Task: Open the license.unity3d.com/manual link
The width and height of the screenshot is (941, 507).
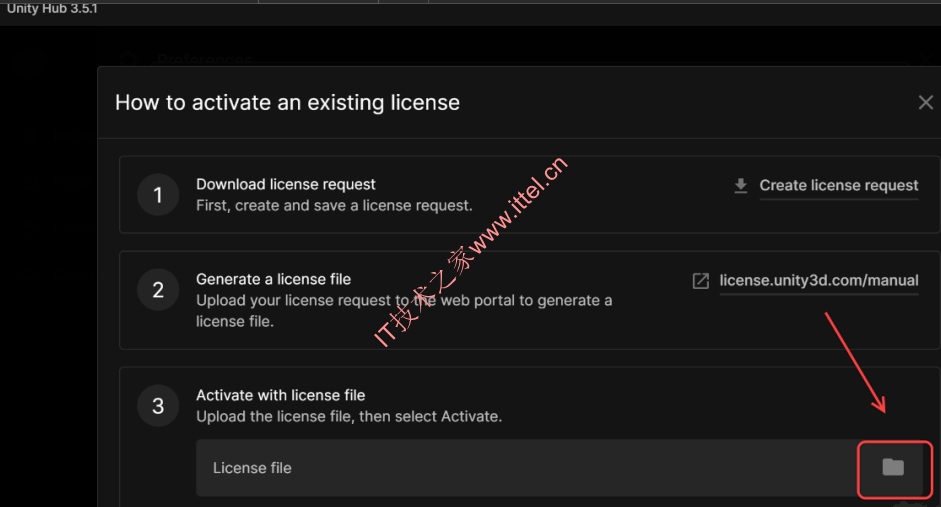Action: 819,281
